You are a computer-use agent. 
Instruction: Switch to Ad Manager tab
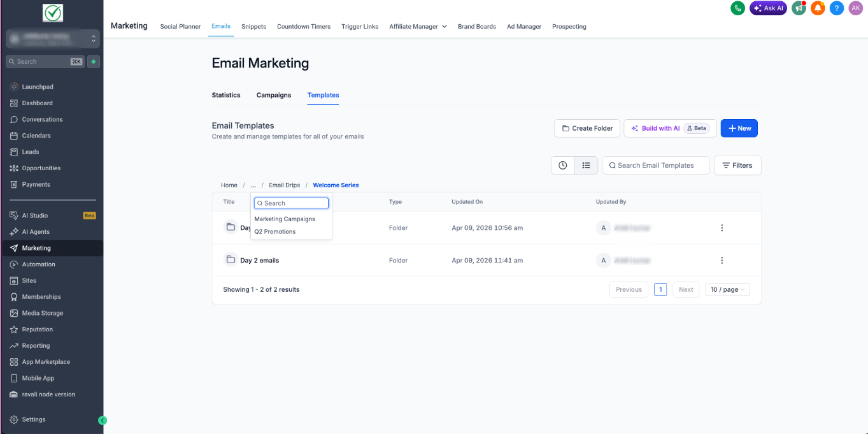pos(524,27)
